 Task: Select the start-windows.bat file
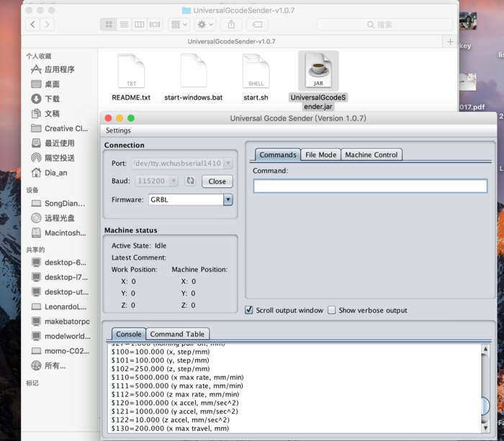194,77
